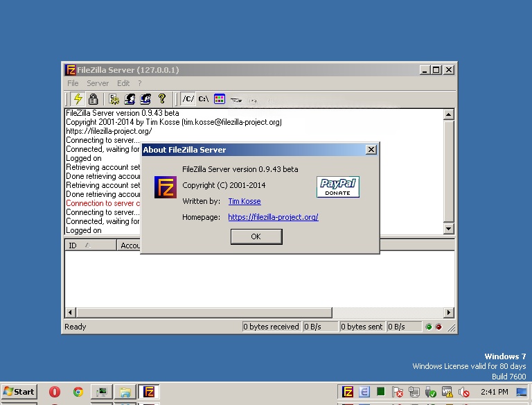Launch Opera from the taskbar
The width and height of the screenshot is (532, 405).
click(x=54, y=392)
